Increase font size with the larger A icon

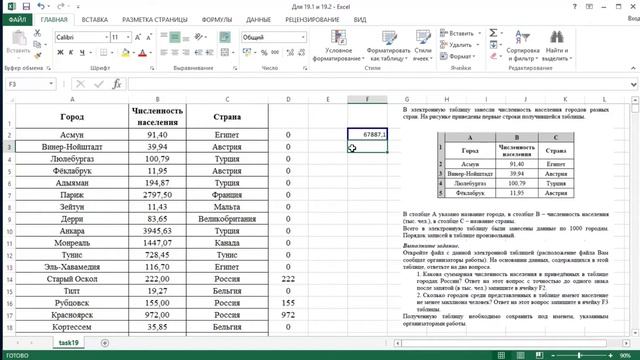138,37
